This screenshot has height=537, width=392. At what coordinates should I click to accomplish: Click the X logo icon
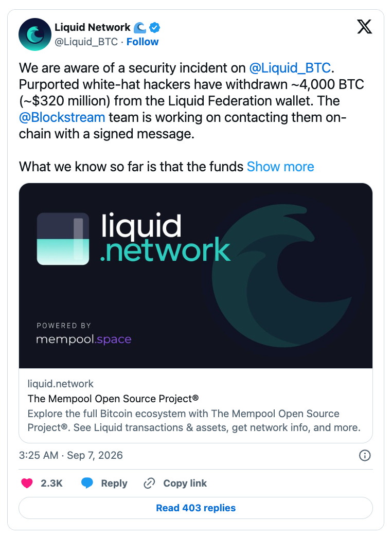point(364,27)
